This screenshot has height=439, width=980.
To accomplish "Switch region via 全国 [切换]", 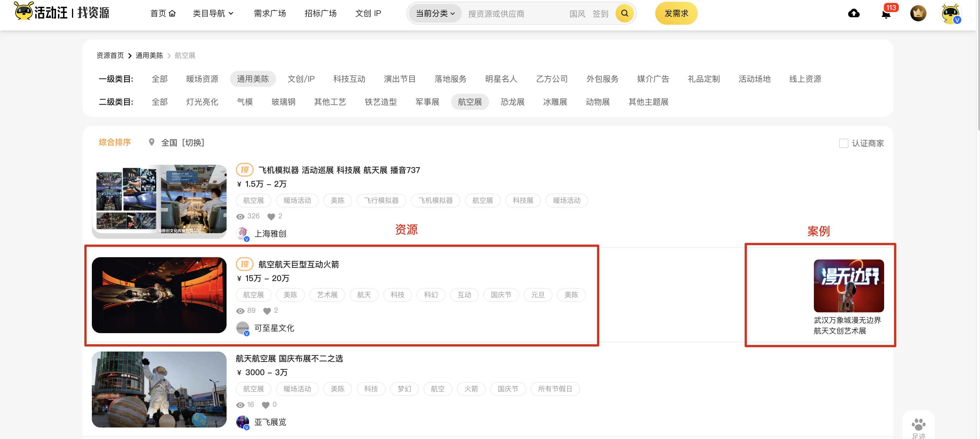I will [183, 142].
